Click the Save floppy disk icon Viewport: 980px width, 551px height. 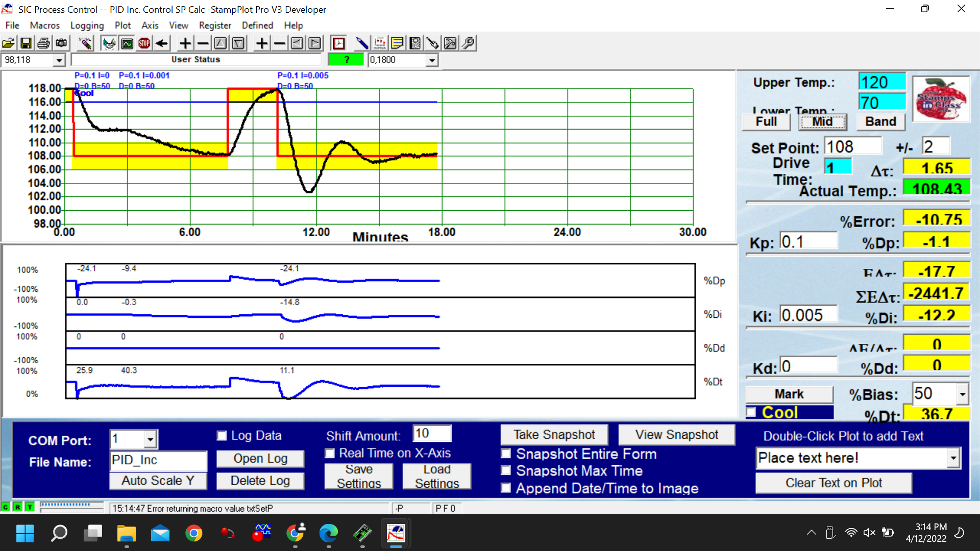coord(26,43)
